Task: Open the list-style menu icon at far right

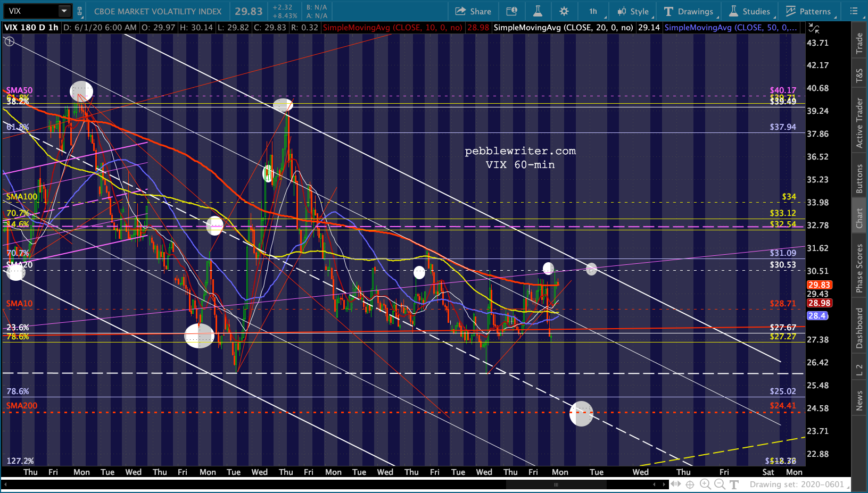Action: click(854, 11)
